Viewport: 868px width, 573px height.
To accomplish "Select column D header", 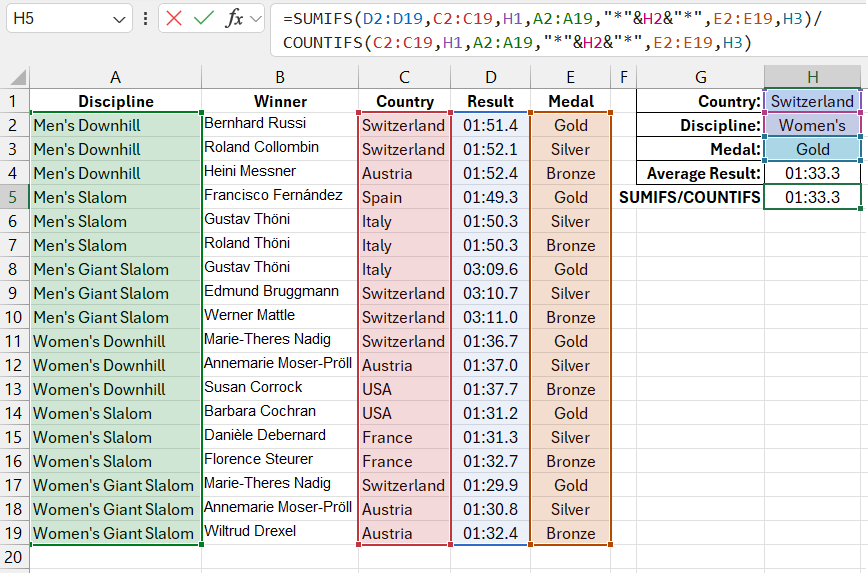I will 490,77.
